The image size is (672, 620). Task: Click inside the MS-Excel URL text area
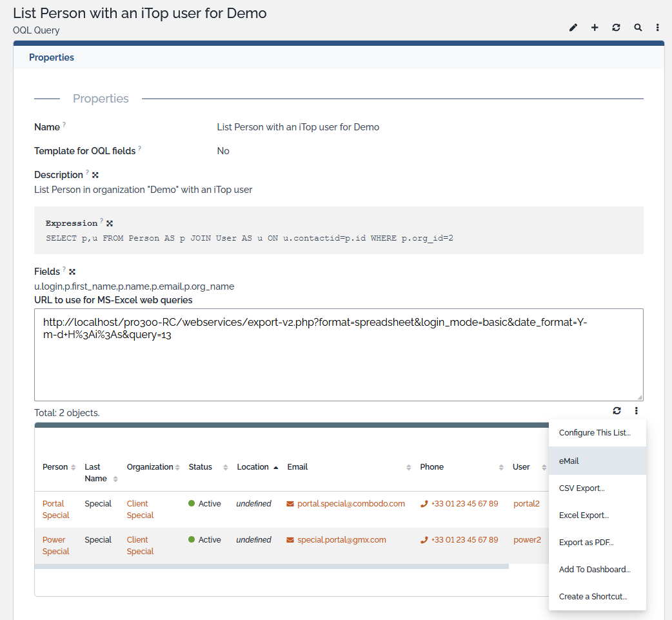pyautogui.click(x=339, y=368)
